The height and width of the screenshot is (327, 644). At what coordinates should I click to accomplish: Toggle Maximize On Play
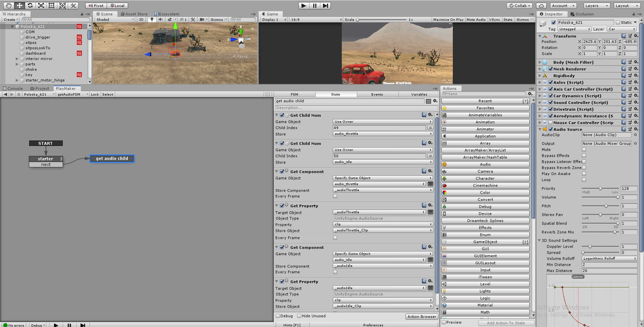[x=448, y=20]
